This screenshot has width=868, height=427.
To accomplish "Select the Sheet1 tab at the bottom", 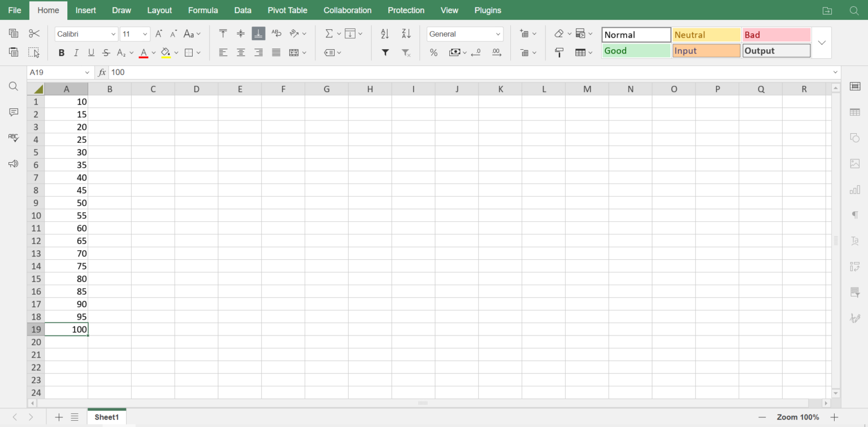I will (106, 417).
